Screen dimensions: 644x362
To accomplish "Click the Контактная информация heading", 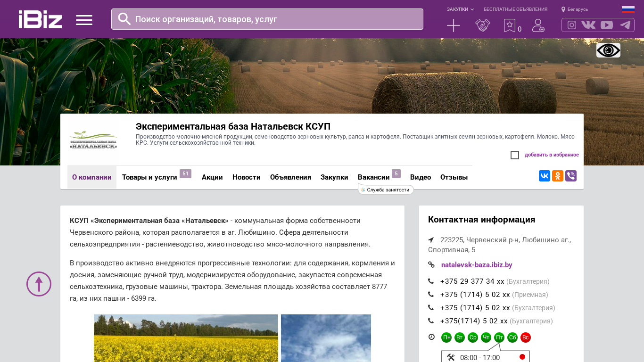I will (481, 220).
